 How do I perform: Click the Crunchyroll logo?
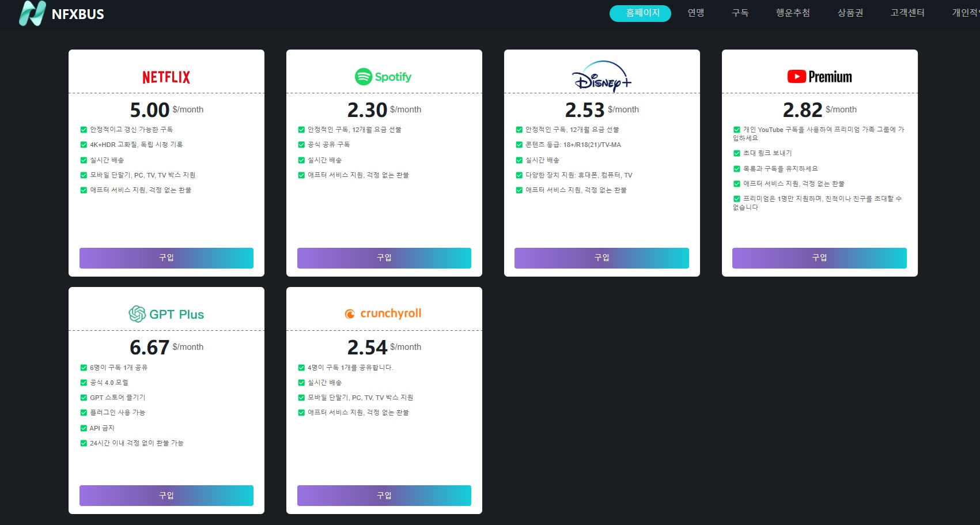[x=383, y=314]
